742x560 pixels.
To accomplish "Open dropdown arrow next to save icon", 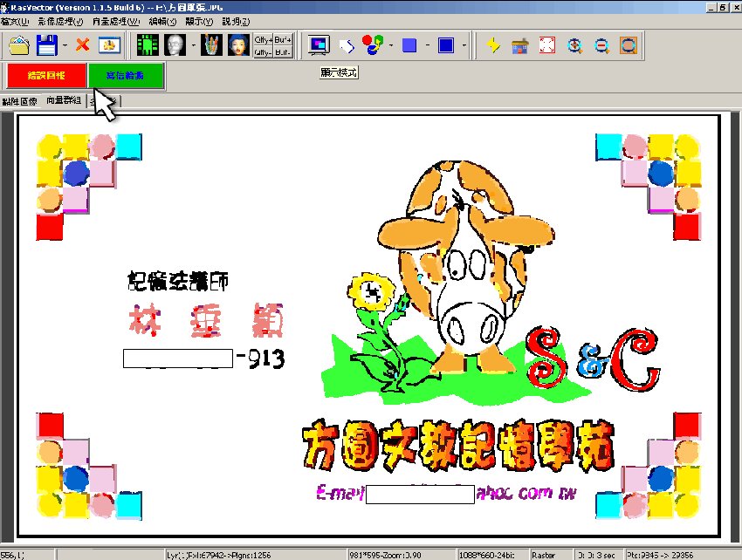I will 65,46.
